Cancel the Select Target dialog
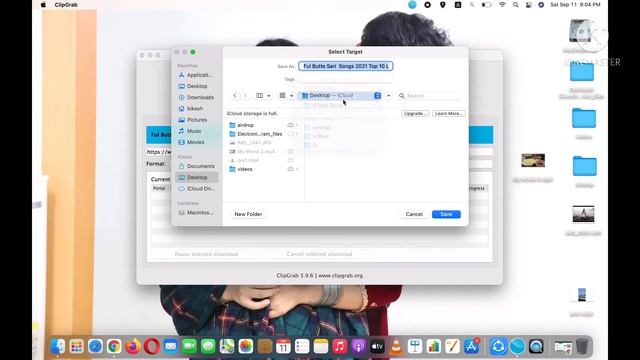 [x=414, y=214]
